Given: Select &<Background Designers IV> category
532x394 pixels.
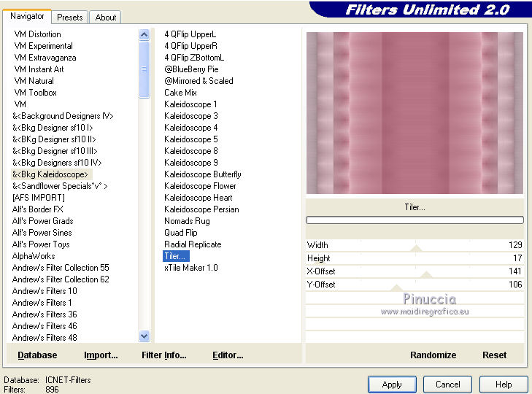Looking at the screenshot, I should tap(63, 116).
